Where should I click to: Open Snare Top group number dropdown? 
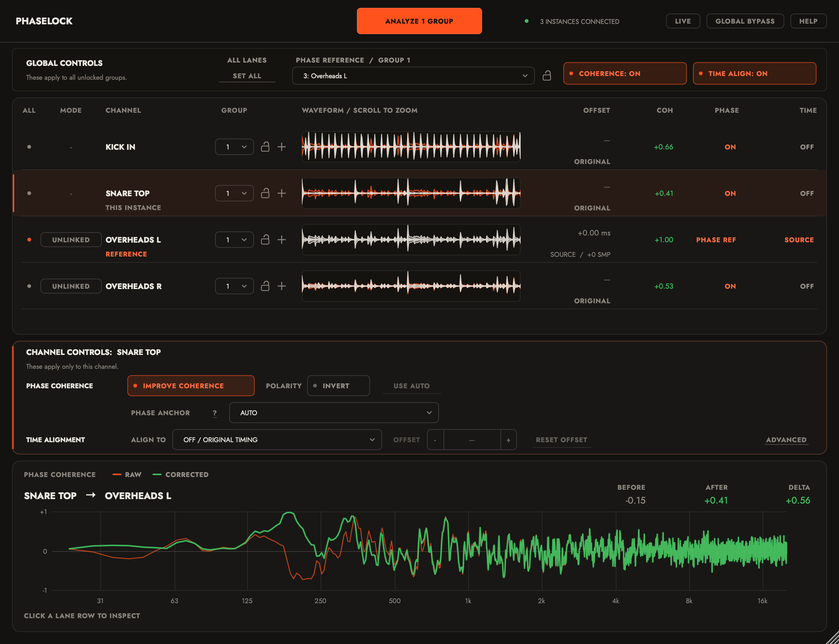tap(234, 193)
